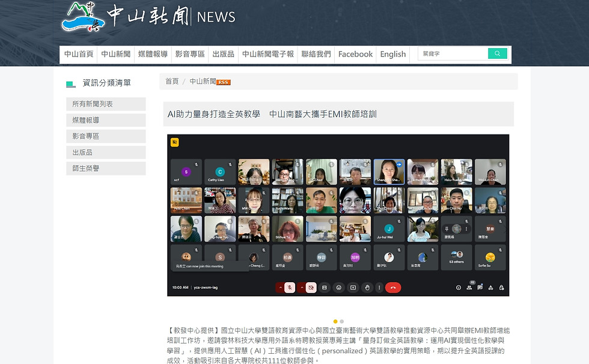The height and width of the screenshot is (364, 589).
Task: Click Ju-hui Wei's teal 'J' avatar
Action: point(389,229)
